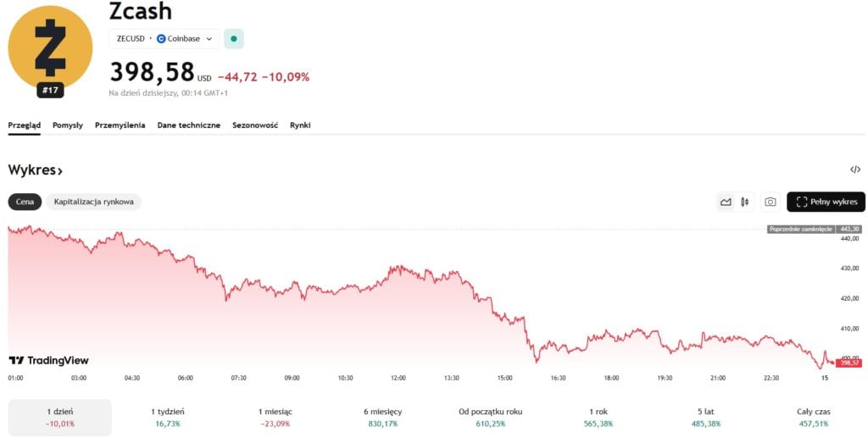The height and width of the screenshot is (438, 868).
Task: Switch to candlestick chart style
Action: tap(745, 202)
